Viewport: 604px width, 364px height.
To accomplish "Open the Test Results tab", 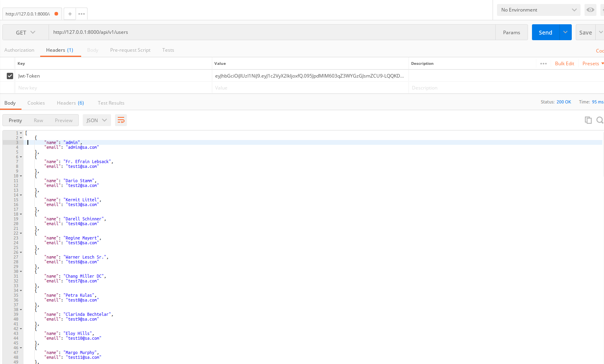I will coord(111,103).
